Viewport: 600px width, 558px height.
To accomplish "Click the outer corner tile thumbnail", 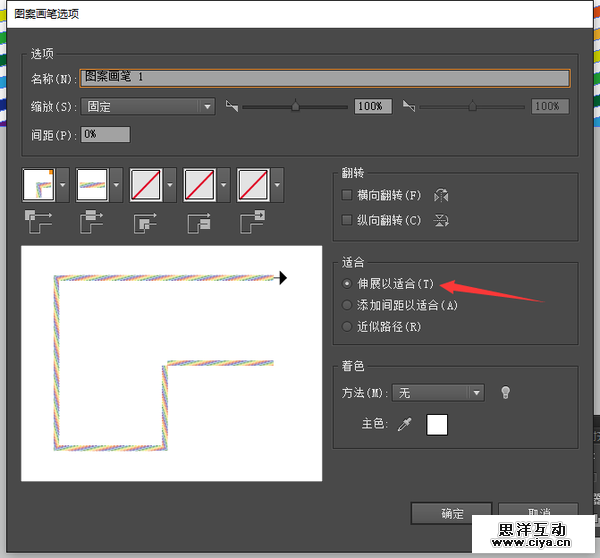I will pos(39,184).
